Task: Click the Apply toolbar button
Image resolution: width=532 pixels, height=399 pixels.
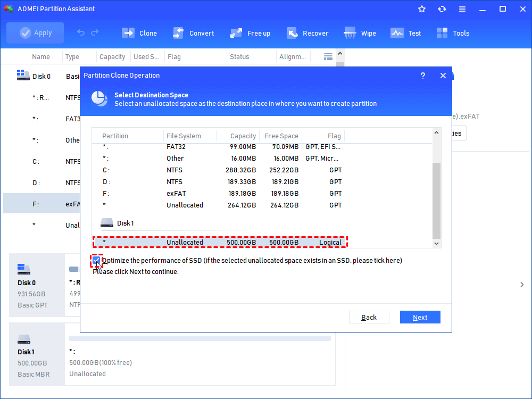Action: [x=35, y=33]
